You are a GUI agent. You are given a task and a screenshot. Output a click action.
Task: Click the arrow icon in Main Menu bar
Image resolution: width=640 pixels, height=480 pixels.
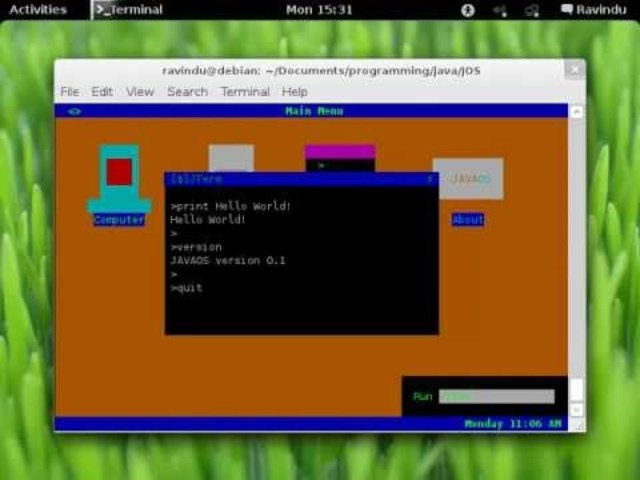pos(75,111)
